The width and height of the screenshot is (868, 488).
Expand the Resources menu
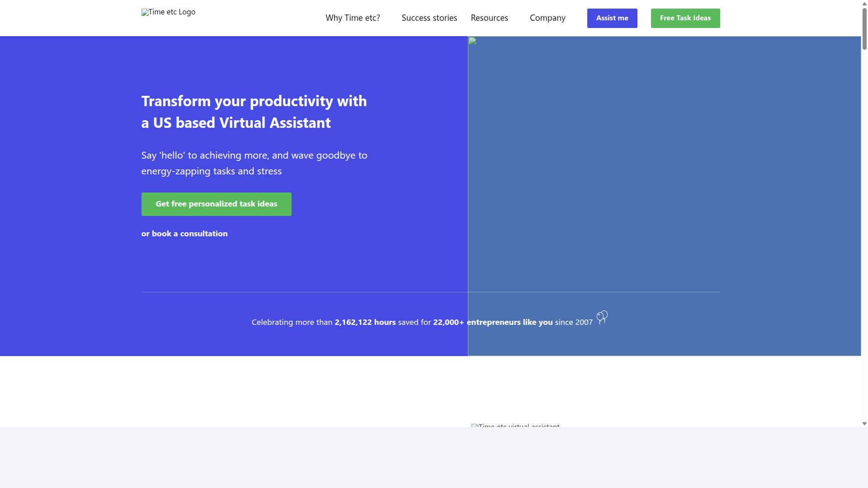[x=489, y=18]
